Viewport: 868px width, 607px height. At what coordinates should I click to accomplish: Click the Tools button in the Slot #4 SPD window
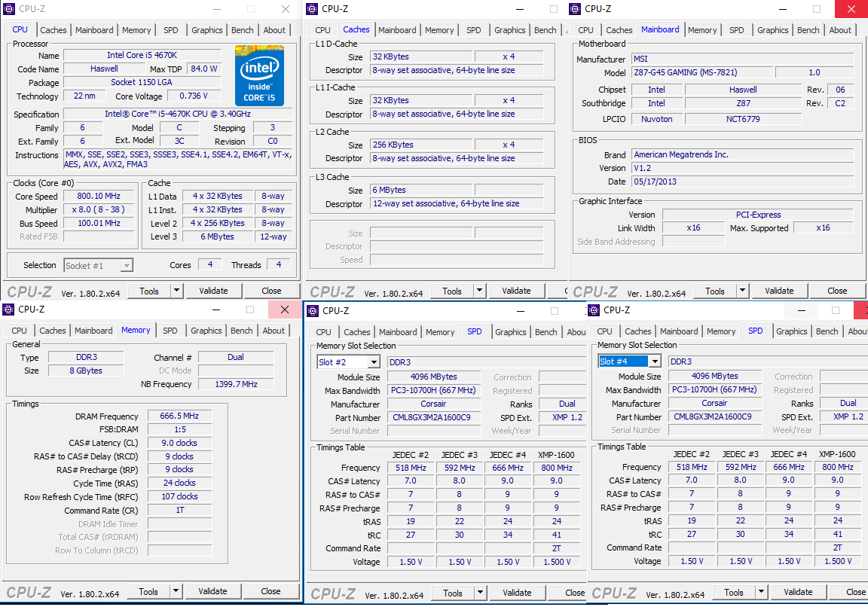pos(733,592)
